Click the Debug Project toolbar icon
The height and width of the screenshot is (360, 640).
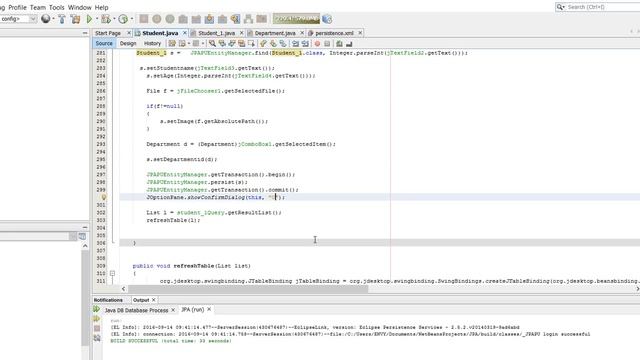(x=106, y=19)
